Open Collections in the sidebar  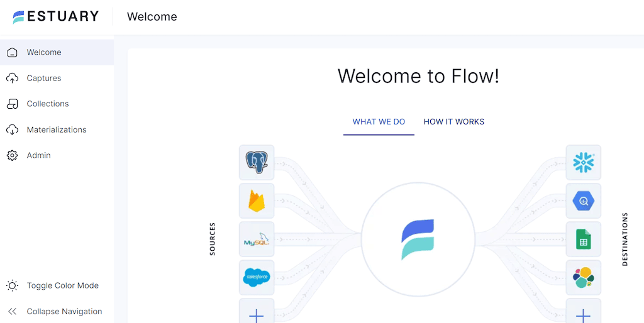(57, 104)
